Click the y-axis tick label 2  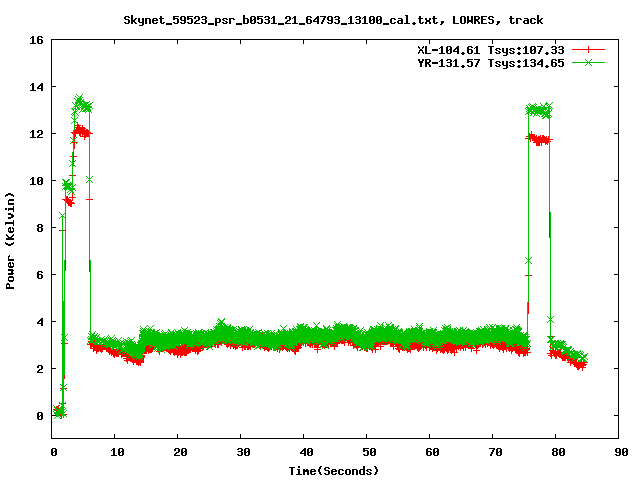coord(40,369)
